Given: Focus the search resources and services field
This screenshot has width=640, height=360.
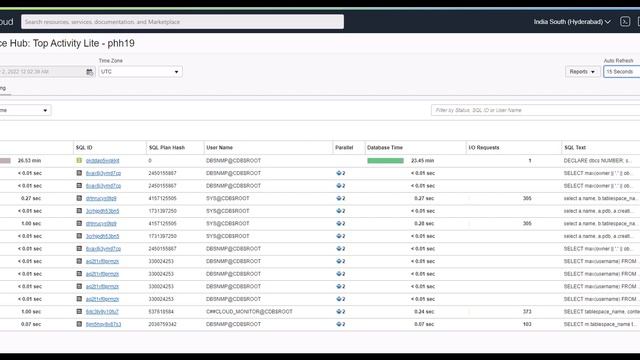Looking at the screenshot, I should 182,22.
